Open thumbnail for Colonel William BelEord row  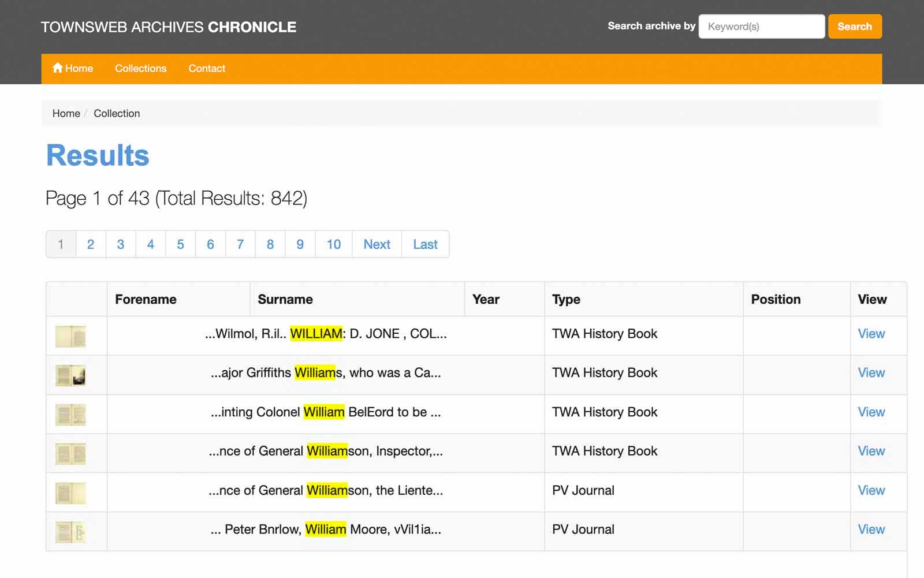coord(70,415)
